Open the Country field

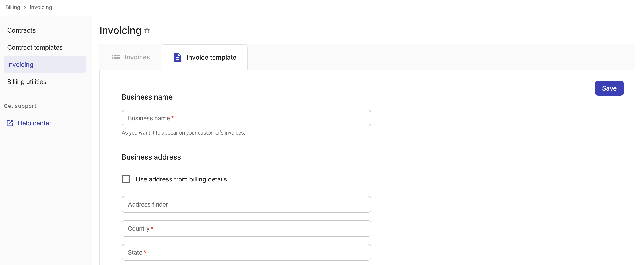[x=246, y=228]
